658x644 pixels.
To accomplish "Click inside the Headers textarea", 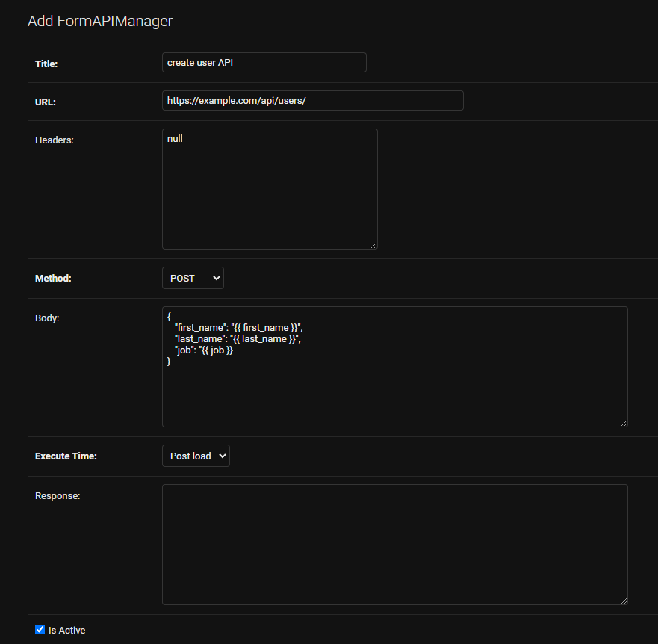I will pos(270,189).
